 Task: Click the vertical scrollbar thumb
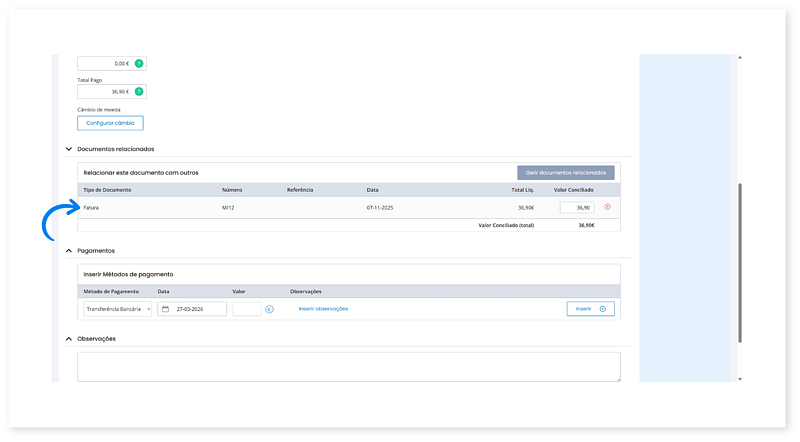740,260
